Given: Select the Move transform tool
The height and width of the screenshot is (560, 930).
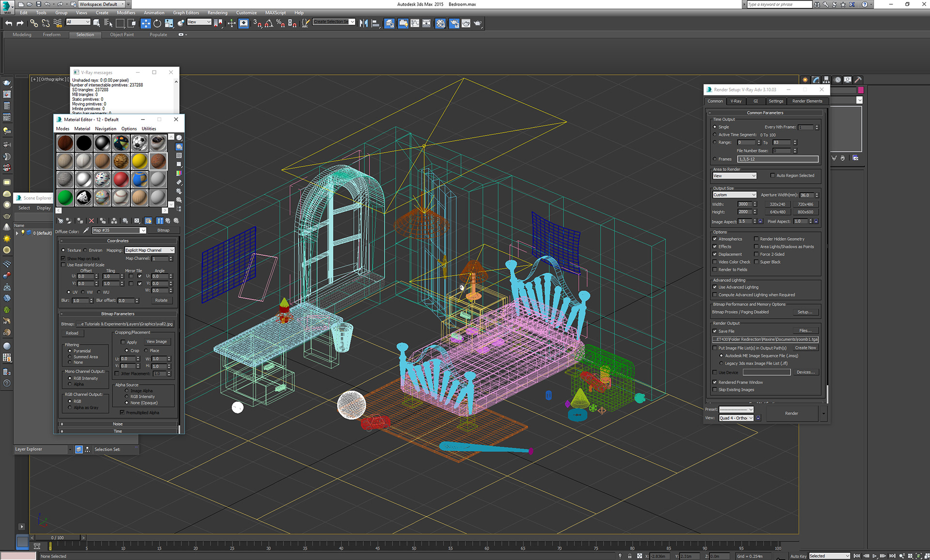Looking at the screenshot, I should coord(146,23).
